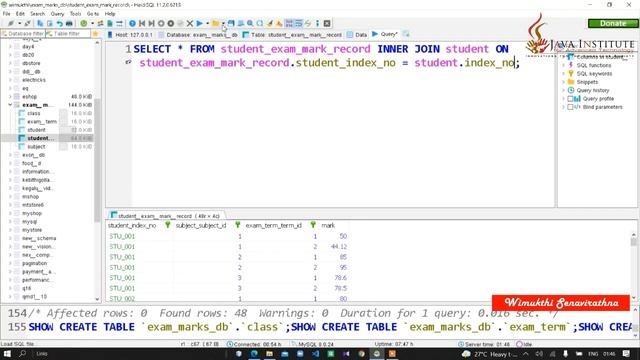This screenshot has height=360, width=640.
Task: Switch to the Data tab
Action: [357, 35]
